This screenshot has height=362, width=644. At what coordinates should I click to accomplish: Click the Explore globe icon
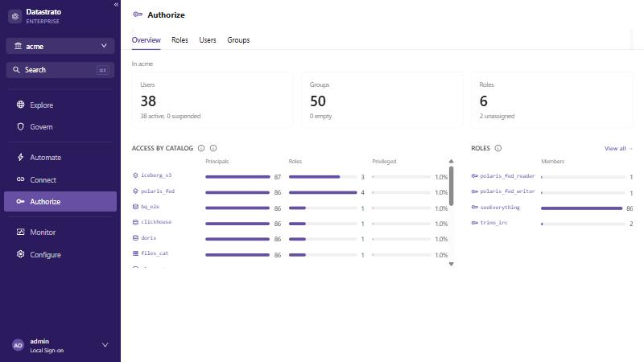tap(21, 105)
